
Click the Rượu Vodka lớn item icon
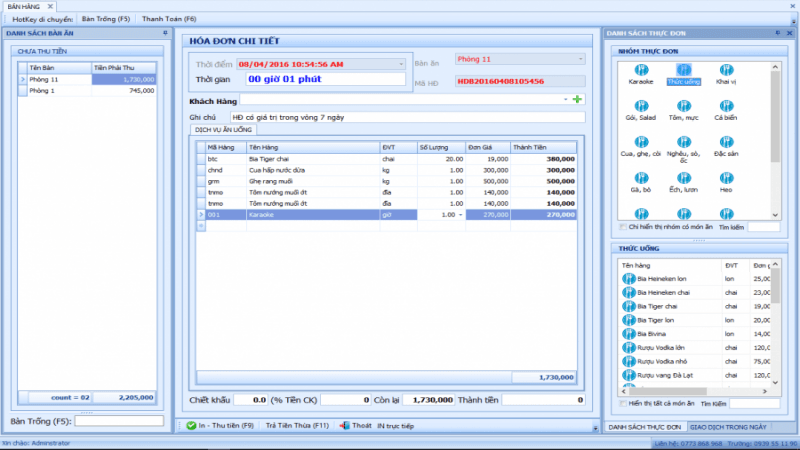[x=629, y=347]
